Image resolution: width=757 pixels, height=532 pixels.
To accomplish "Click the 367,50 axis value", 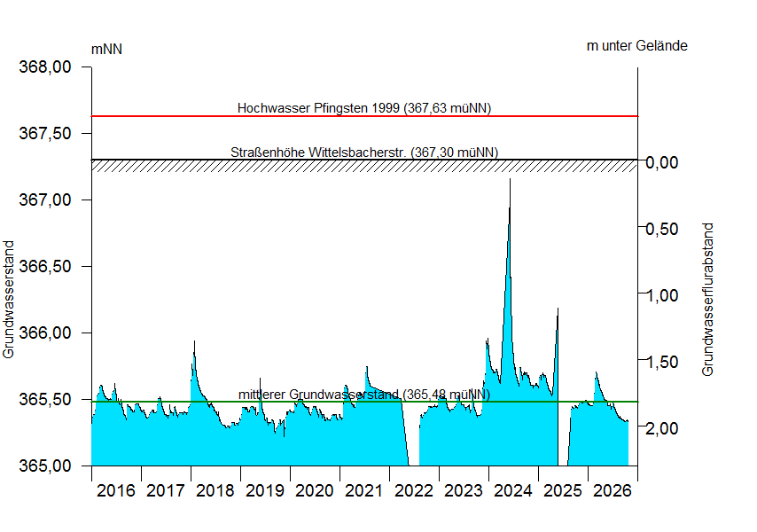I will coord(45,133).
